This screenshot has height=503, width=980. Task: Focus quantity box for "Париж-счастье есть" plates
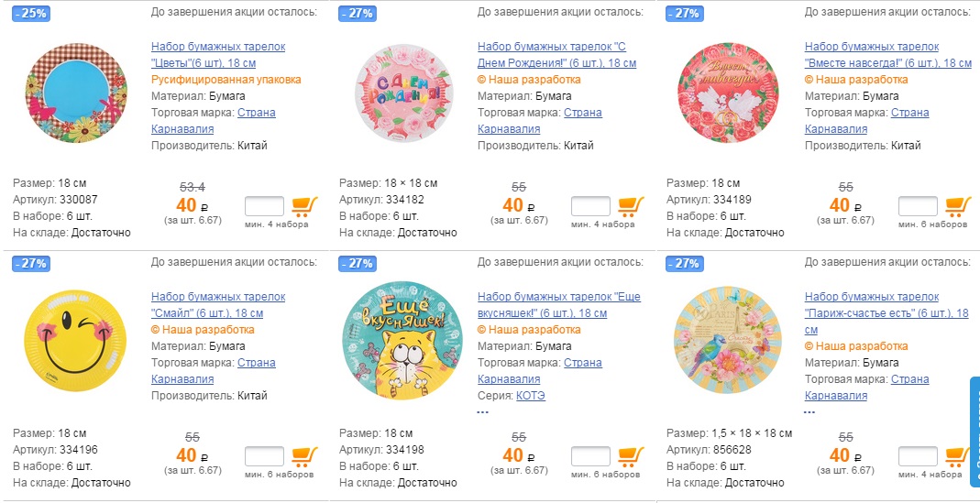pos(918,456)
